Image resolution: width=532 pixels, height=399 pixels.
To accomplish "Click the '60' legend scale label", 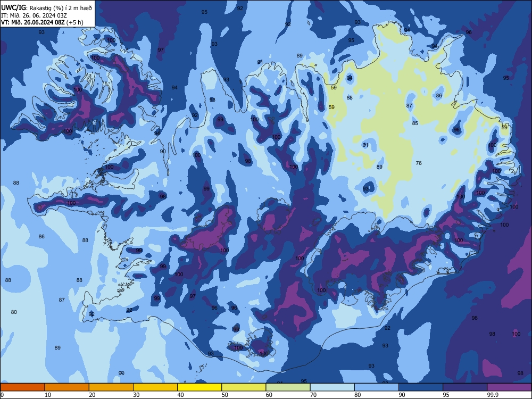I will pos(269,395).
